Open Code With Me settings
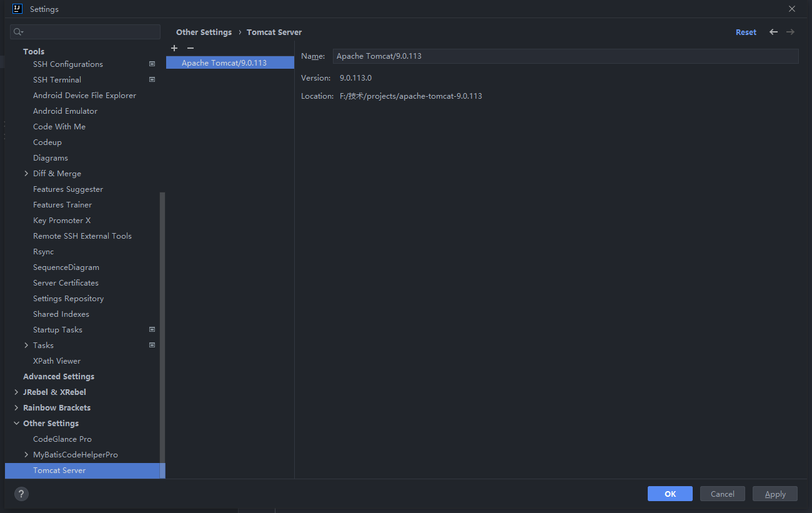The image size is (812, 513). coord(59,126)
